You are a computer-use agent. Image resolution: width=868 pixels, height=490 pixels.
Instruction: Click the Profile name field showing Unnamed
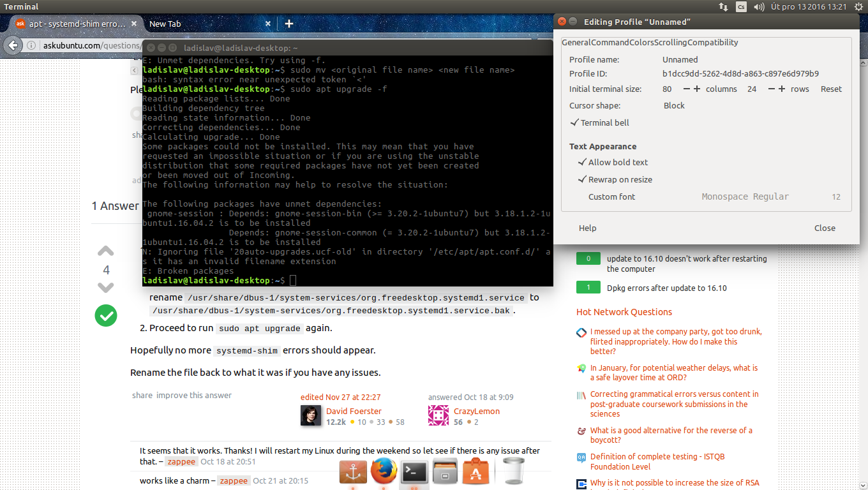[680, 59]
